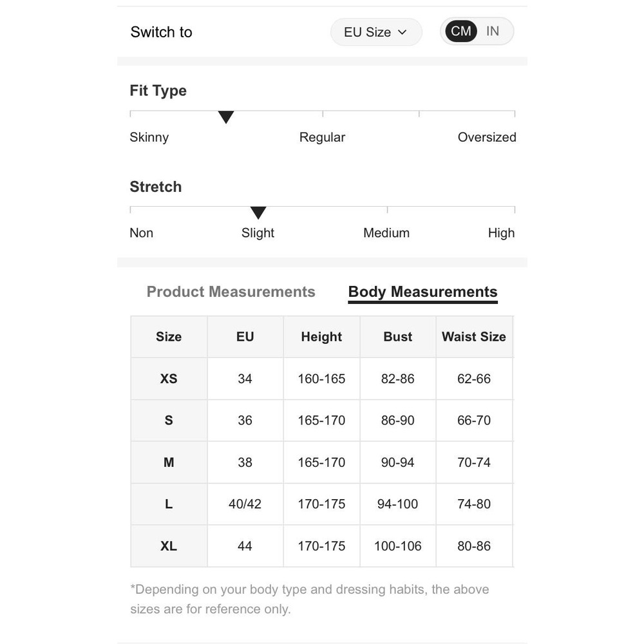This screenshot has width=644, height=644.
Task: Select the Body Measurements tab
Action: [422, 292]
